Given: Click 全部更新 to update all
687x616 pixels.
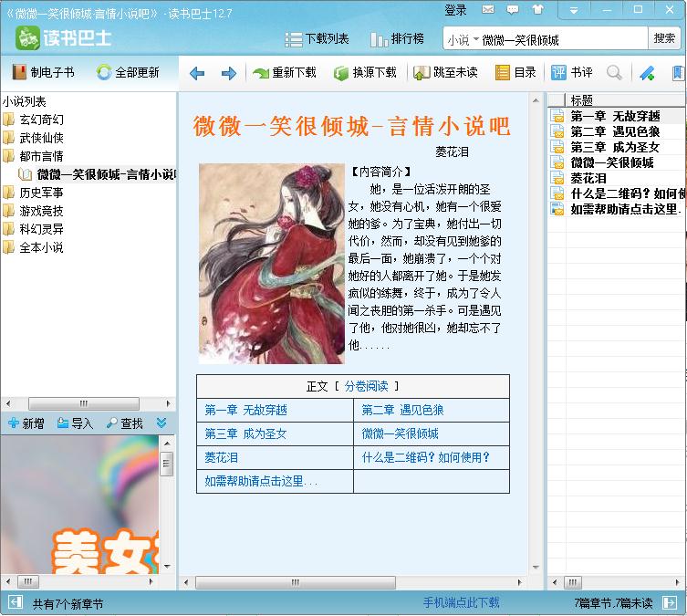Looking at the screenshot, I should point(128,72).
